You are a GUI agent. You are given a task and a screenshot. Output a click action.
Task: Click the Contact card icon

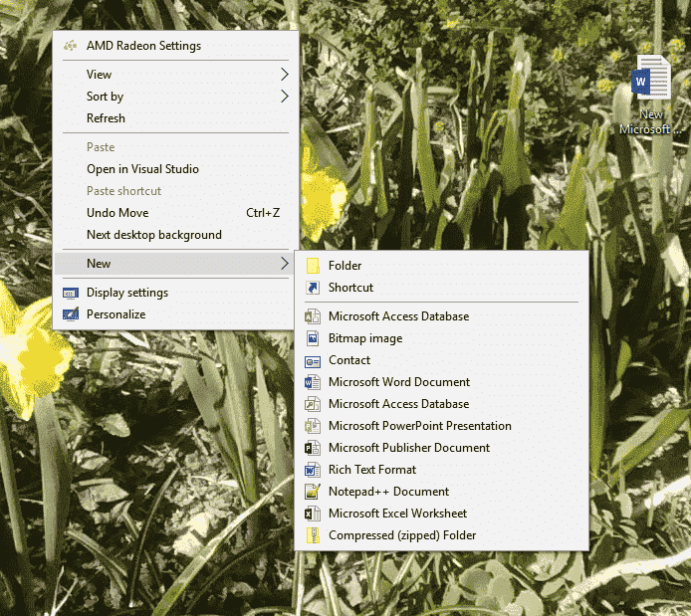tap(313, 361)
